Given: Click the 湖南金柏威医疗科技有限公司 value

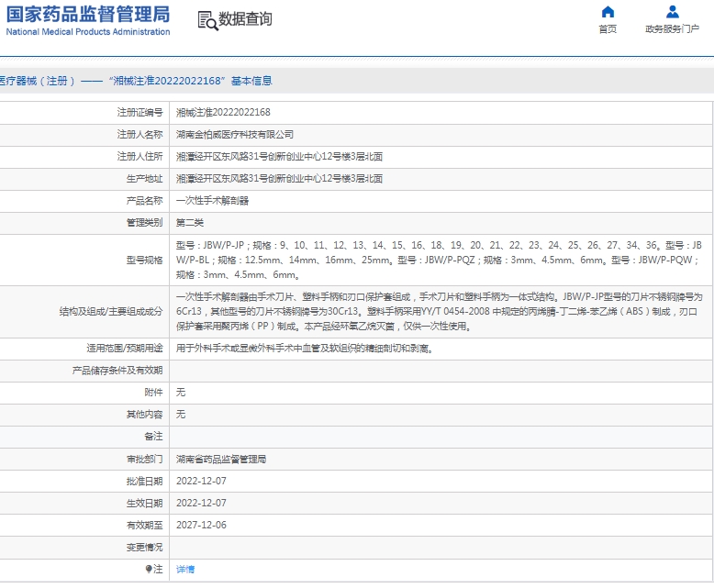Looking at the screenshot, I should click(235, 135).
